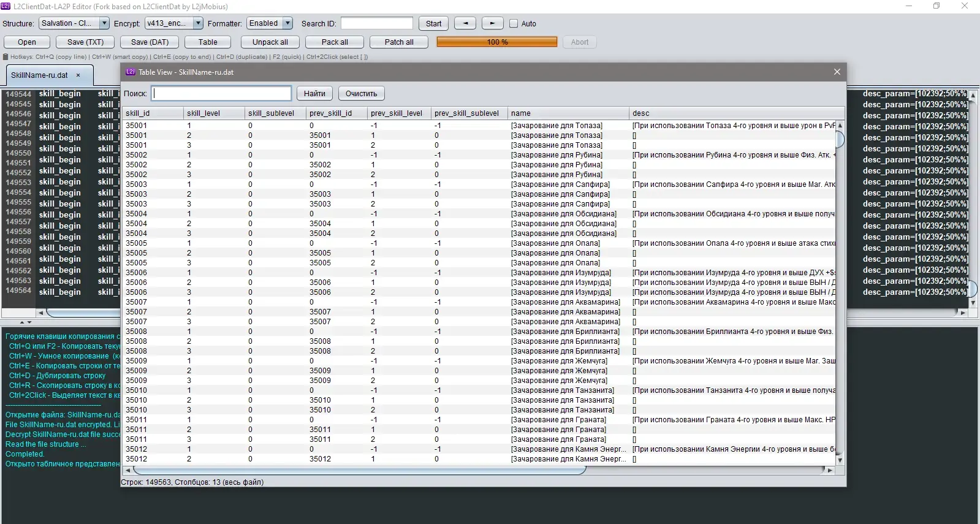Select the first Зачарование для Граната cell
This screenshot has width=980, height=524.
(x=568, y=419)
